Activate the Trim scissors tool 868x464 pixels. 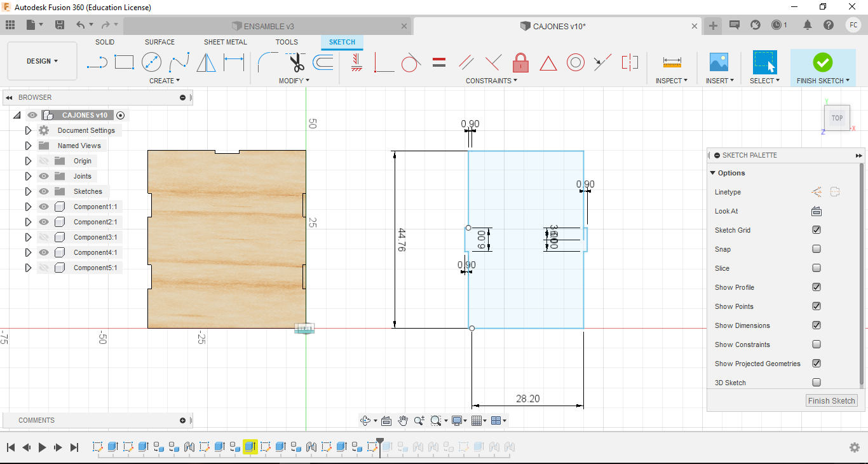296,62
